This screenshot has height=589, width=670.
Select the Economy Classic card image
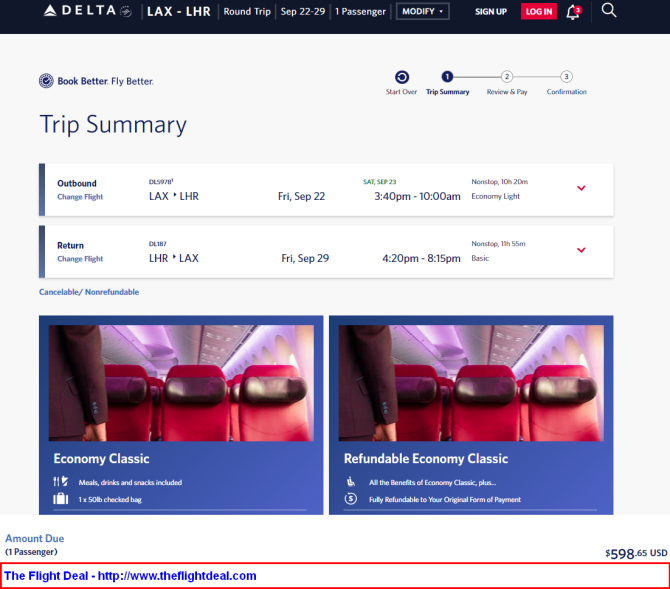(181, 383)
